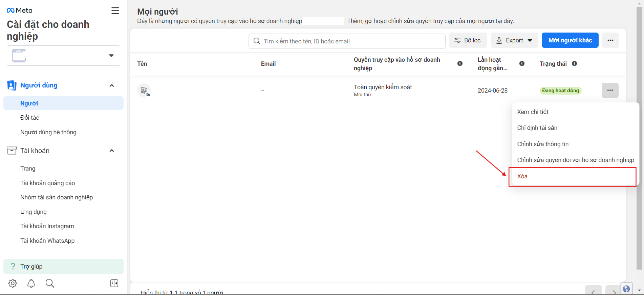644x295 pixels.
Task: Click the Mời người khác button
Action: [x=570, y=40]
